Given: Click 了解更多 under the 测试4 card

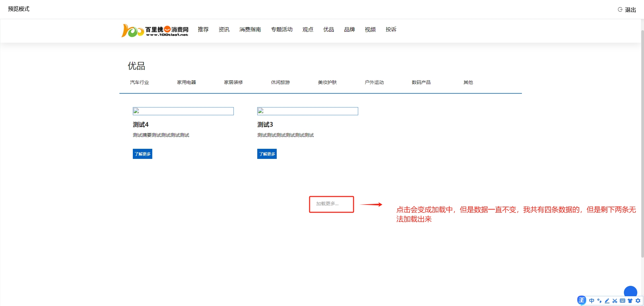Looking at the screenshot, I should pyautogui.click(x=143, y=154).
